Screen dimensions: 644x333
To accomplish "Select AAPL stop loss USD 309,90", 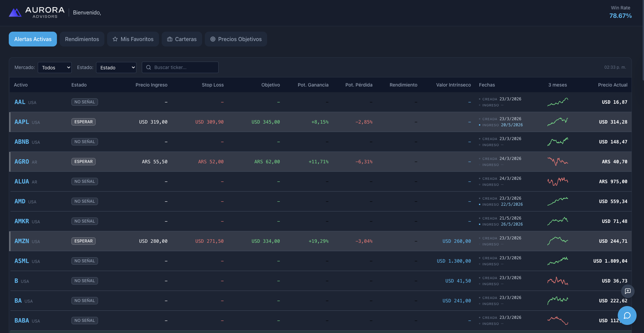I will coord(210,122).
